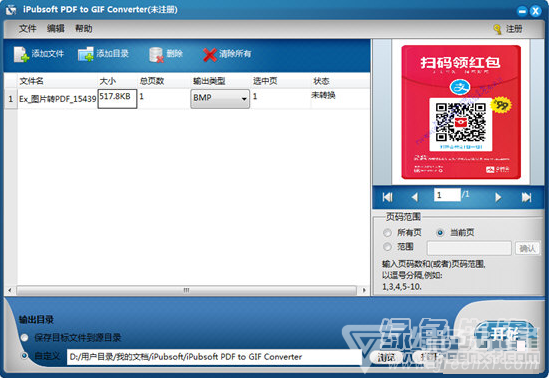The width and height of the screenshot is (549, 378).
Task: Jump to first page in preview
Action: 388,197
